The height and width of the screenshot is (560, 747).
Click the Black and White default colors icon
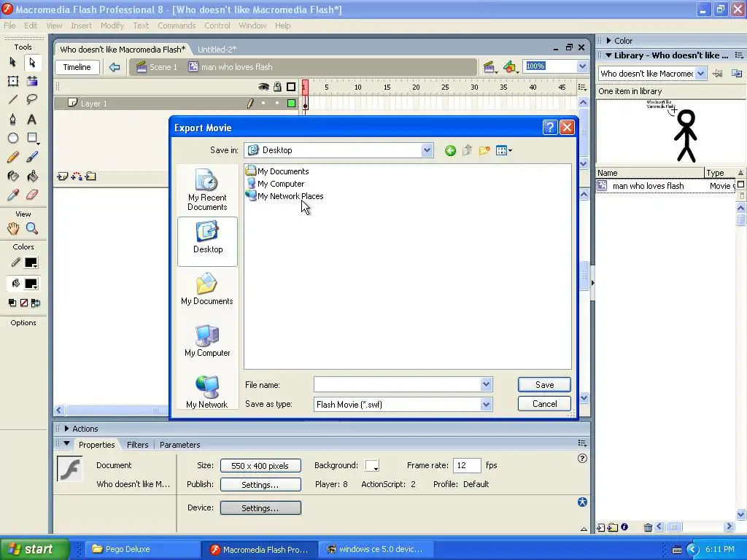(x=12, y=303)
